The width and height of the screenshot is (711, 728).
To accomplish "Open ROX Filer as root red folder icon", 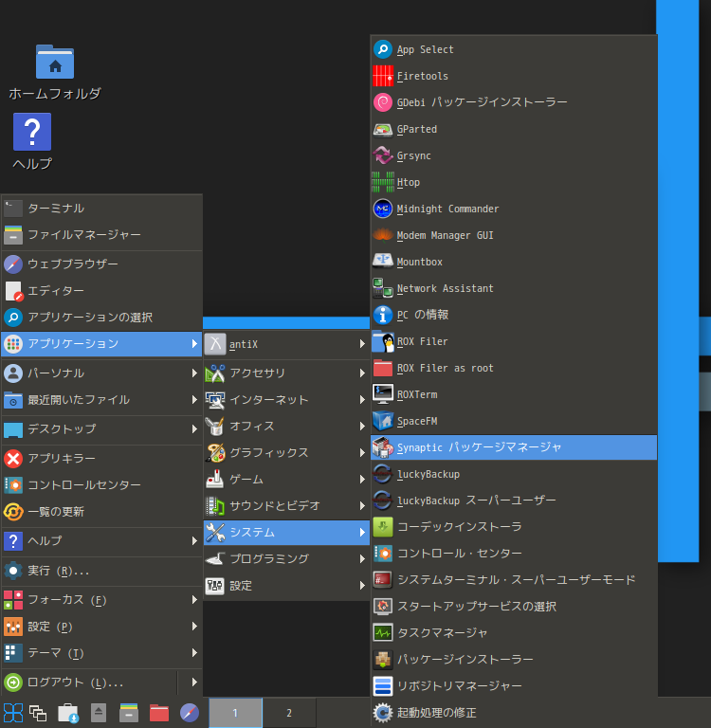I will pyautogui.click(x=383, y=368).
